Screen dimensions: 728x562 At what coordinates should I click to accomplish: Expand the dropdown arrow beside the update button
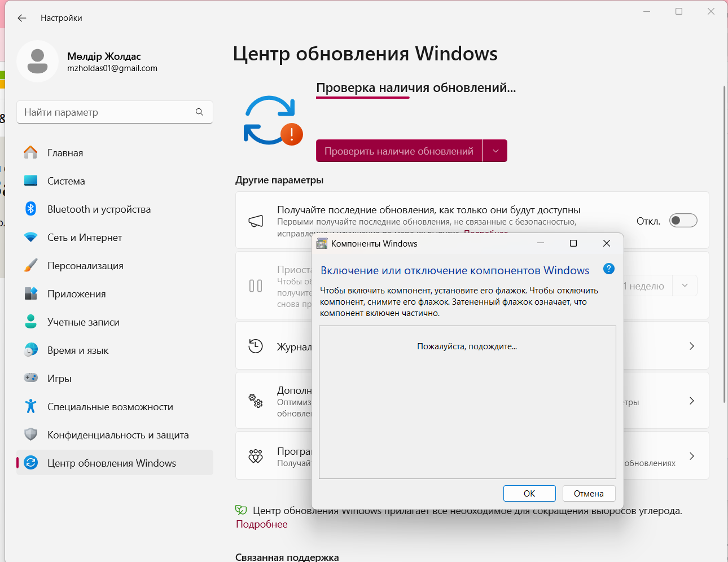[x=495, y=151]
